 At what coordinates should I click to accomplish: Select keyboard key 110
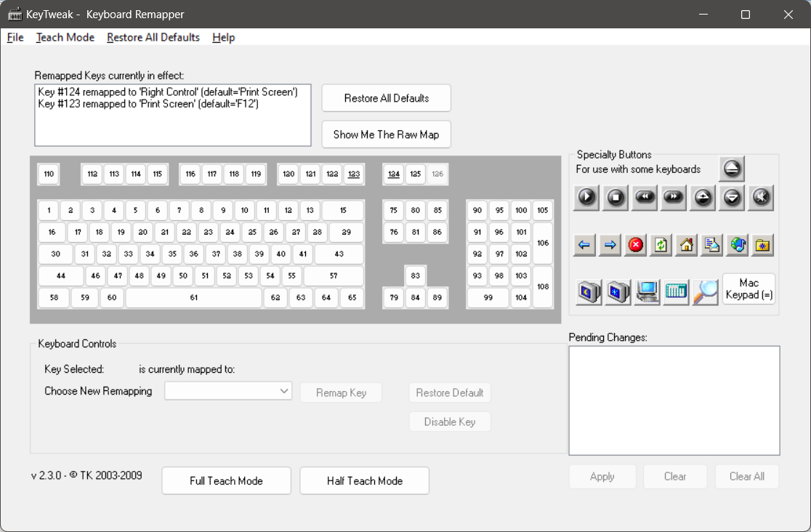pos(49,174)
